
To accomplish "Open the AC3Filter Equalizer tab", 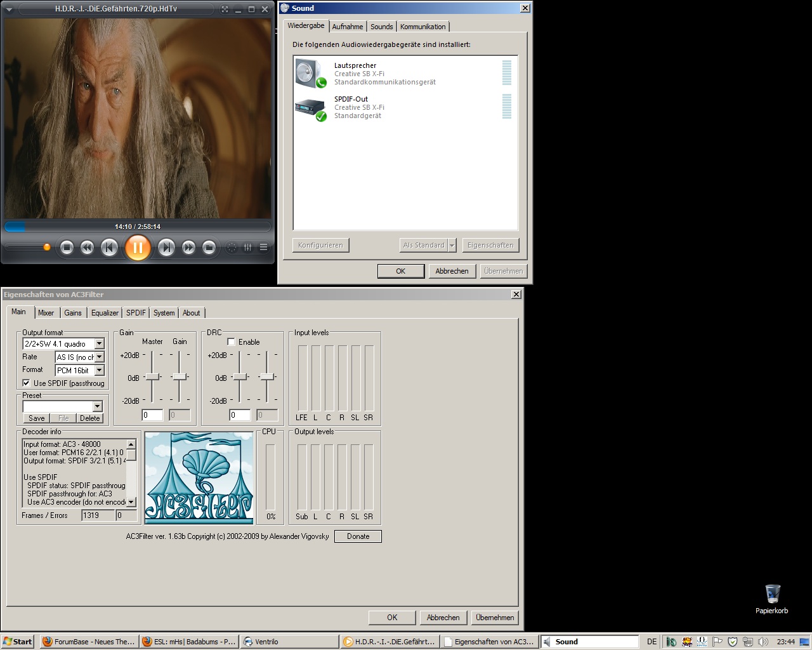I will (105, 313).
